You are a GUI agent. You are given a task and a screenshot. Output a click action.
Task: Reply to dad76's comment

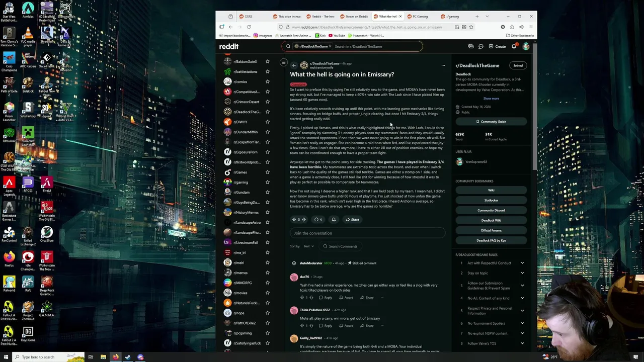tap(326, 298)
